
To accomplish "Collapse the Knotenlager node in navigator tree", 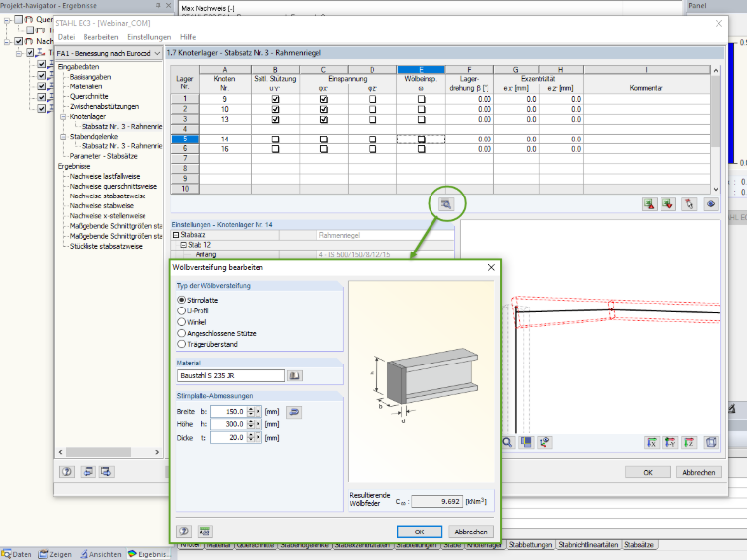I will tap(63, 116).
